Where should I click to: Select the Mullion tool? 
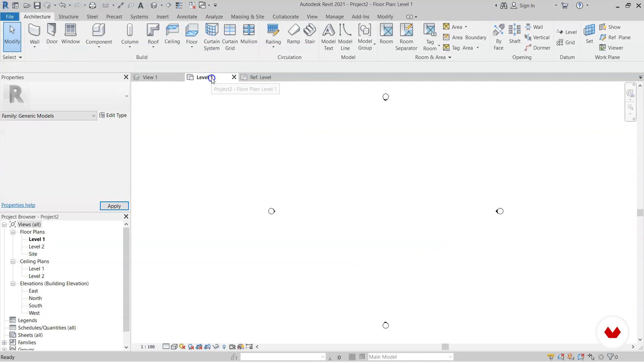249,35
